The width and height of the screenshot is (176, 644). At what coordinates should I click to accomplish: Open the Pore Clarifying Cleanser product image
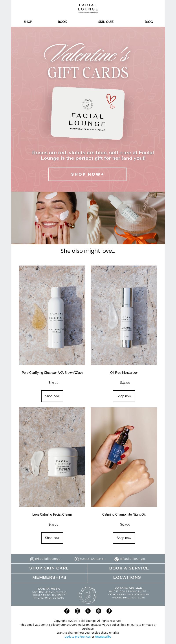click(52, 315)
